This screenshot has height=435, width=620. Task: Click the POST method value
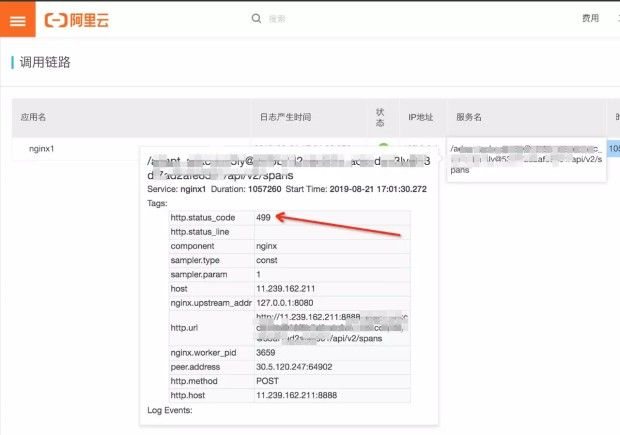267,381
